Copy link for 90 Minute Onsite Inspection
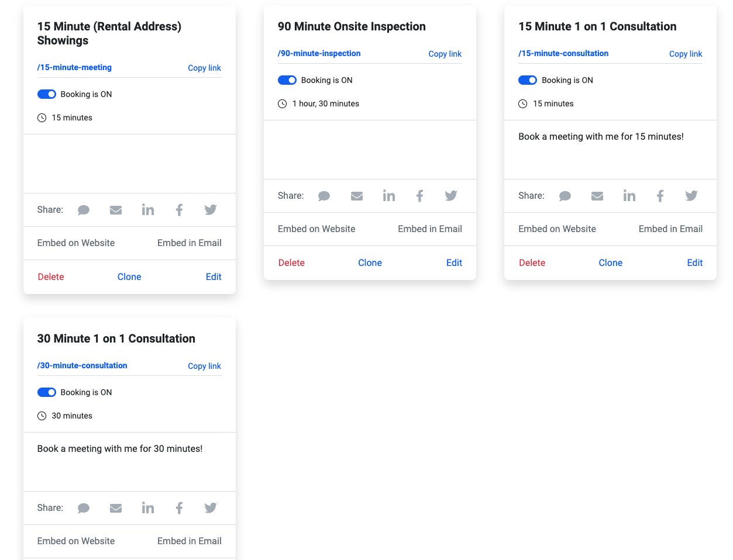 [x=445, y=54]
